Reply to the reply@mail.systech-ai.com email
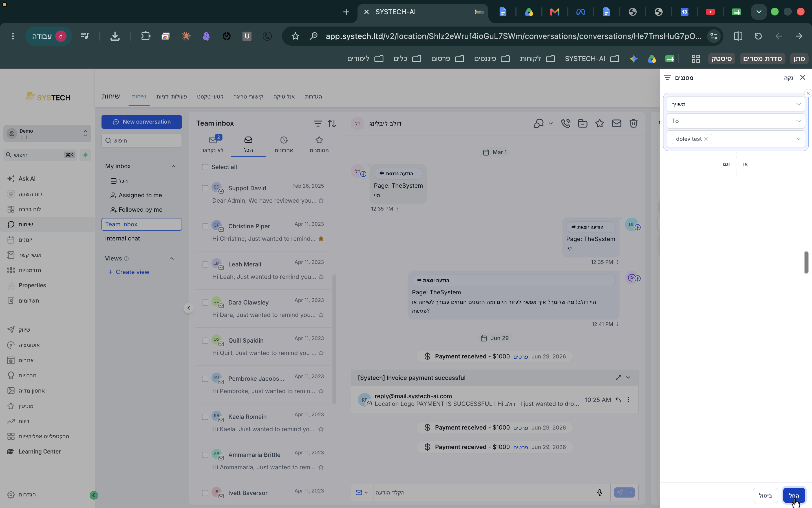 pyautogui.click(x=618, y=400)
